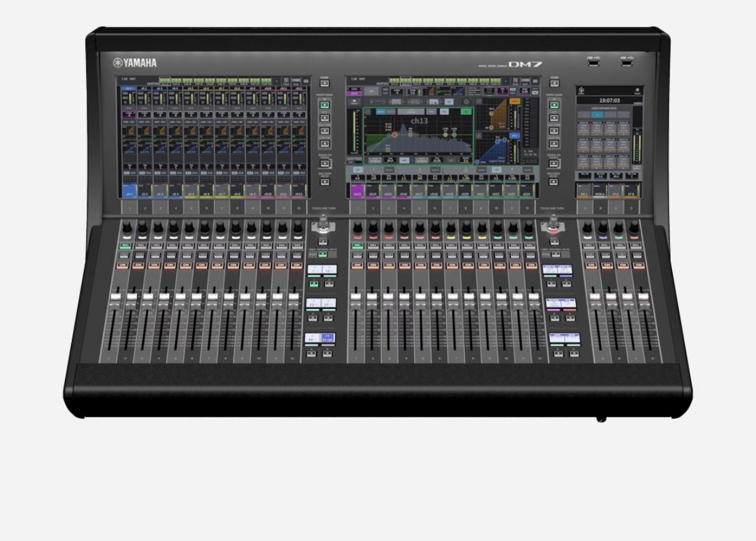Screen dimensions: 756x541
Task: Toggle SEL key on right bank's first fader
Action: [x=589, y=245]
